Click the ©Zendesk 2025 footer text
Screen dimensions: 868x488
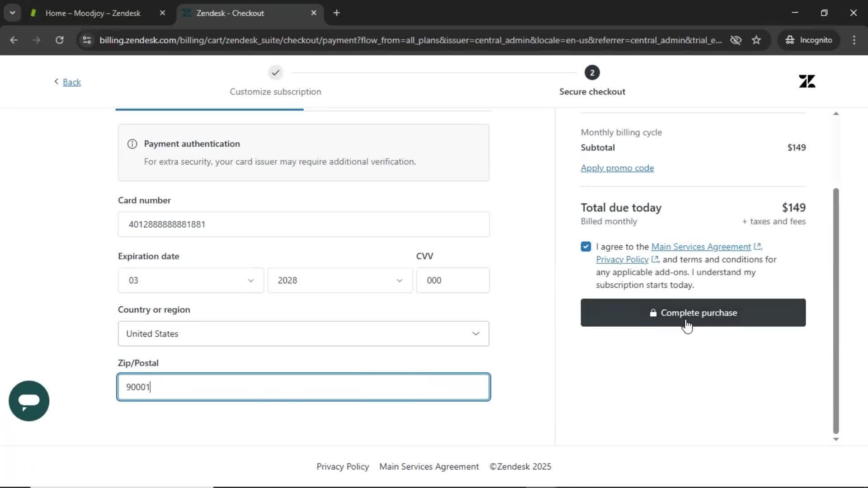tap(520, 466)
